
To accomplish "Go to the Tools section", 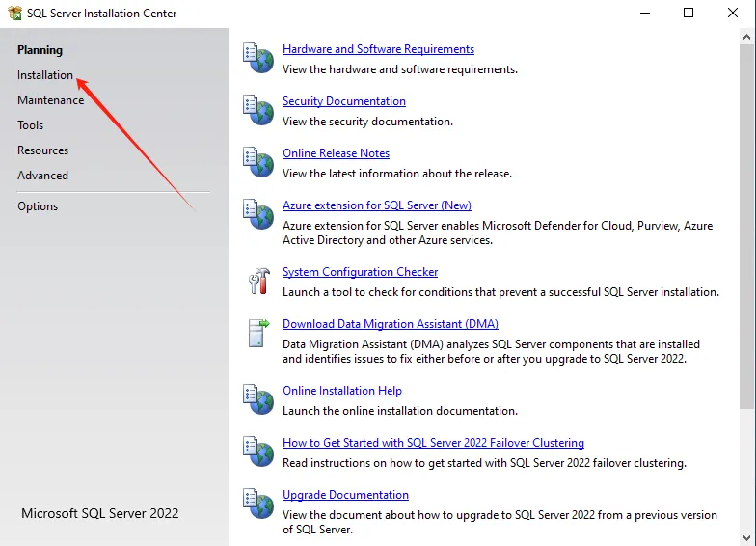I will [31, 125].
